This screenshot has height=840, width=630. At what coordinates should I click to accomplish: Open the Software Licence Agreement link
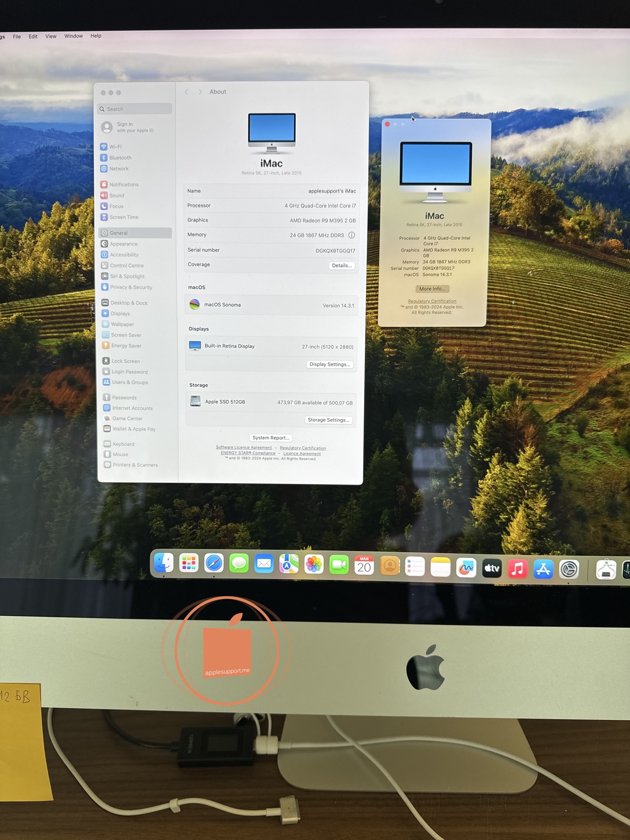[244, 448]
